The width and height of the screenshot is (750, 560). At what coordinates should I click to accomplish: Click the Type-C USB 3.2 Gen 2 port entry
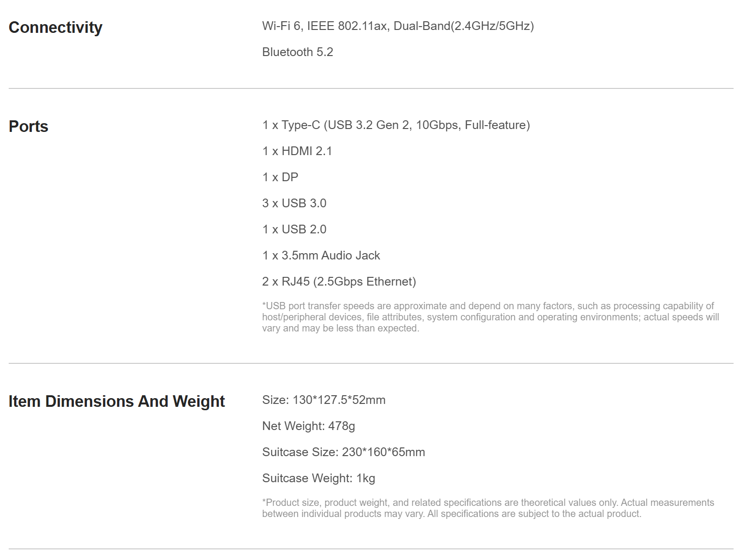pyautogui.click(x=396, y=125)
